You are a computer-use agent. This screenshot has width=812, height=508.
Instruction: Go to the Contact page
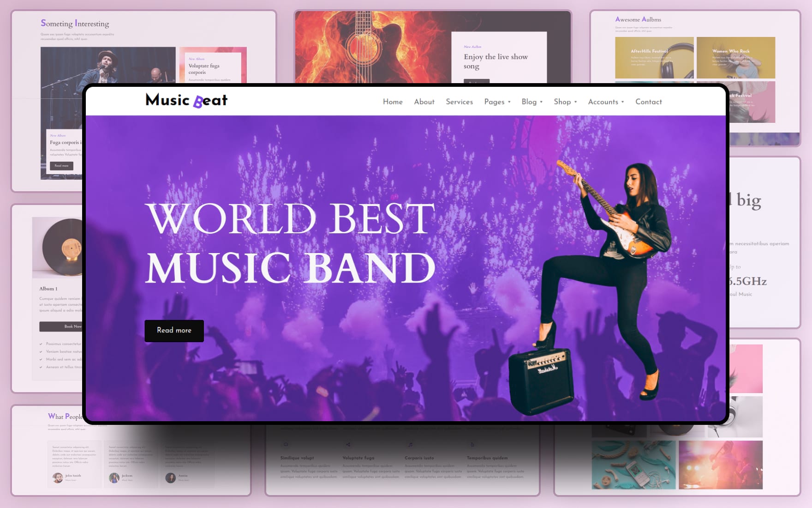(648, 102)
